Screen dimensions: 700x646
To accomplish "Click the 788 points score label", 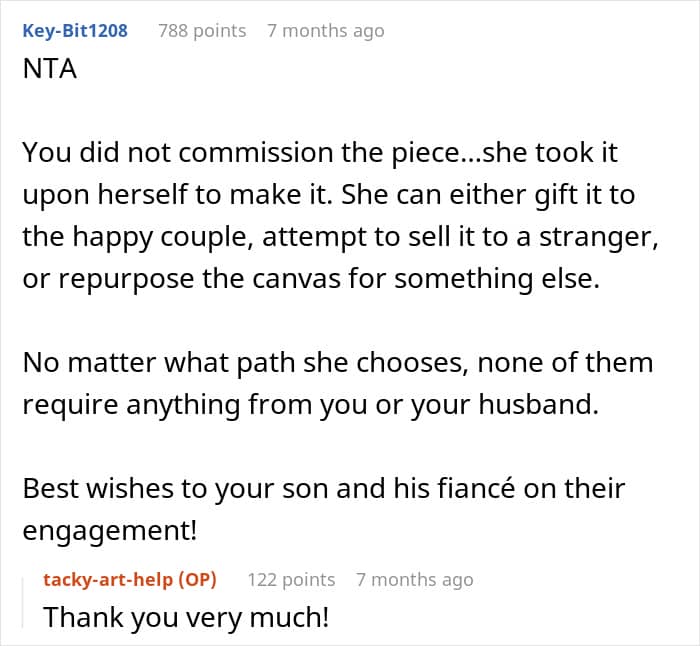I will tap(202, 31).
